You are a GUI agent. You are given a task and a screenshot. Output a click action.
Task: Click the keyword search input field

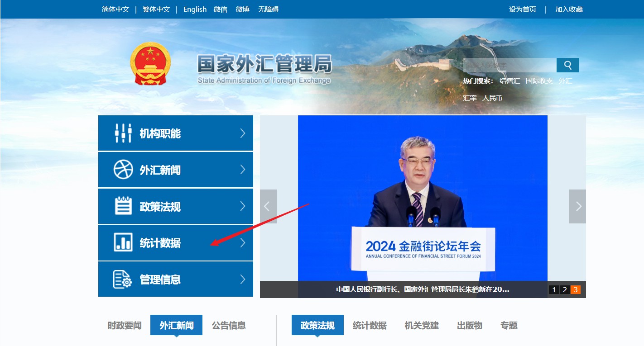(507, 65)
